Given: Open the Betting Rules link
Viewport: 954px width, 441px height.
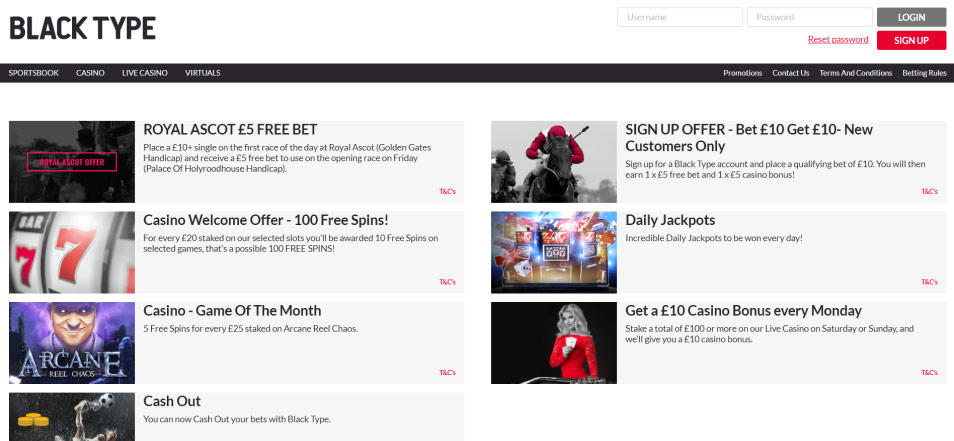Looking at the screenshot, I should click(924, 73).
